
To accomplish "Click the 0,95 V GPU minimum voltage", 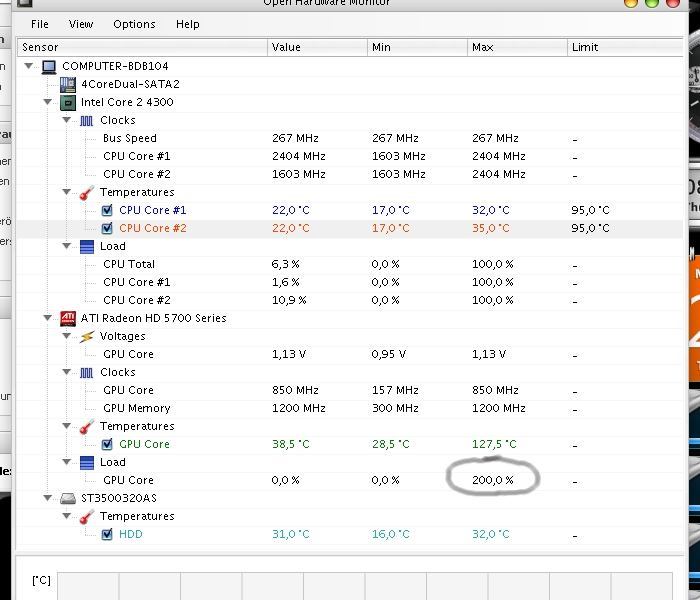I will coord(389,354).
